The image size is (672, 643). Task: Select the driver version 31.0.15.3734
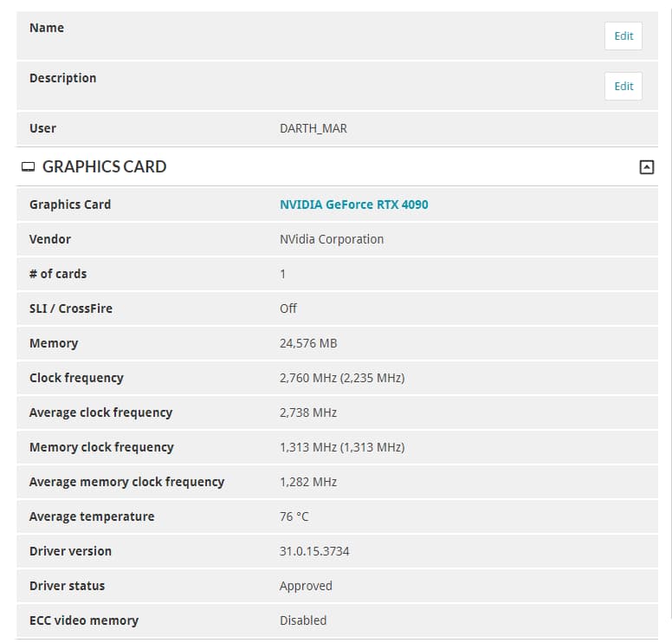coord(314,551)
